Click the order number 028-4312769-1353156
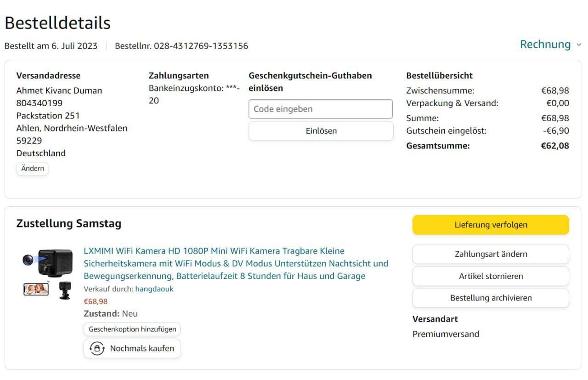This screenshot has width=588, height=380. [201, 46]
